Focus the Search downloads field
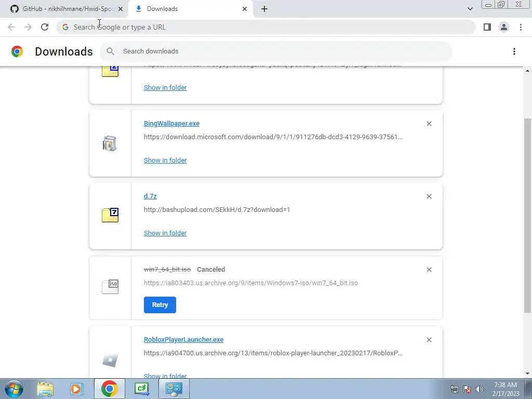Screen dimensions: 532x399 276,51
